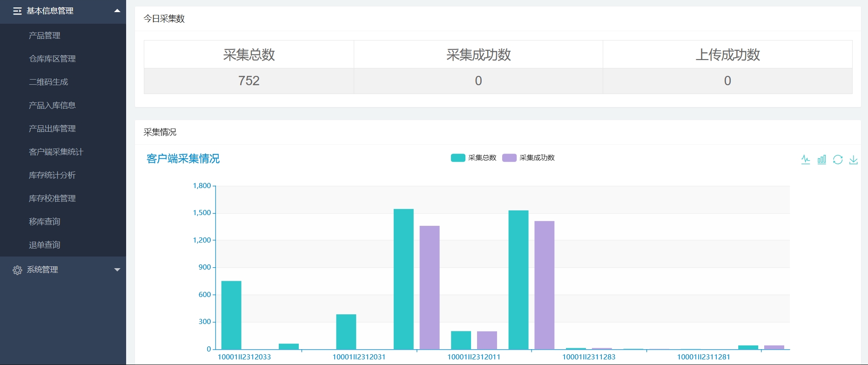Select 库存校准管理 in the sidebar
The height and width of the screenshot is (365, 868).
[52, 198]
